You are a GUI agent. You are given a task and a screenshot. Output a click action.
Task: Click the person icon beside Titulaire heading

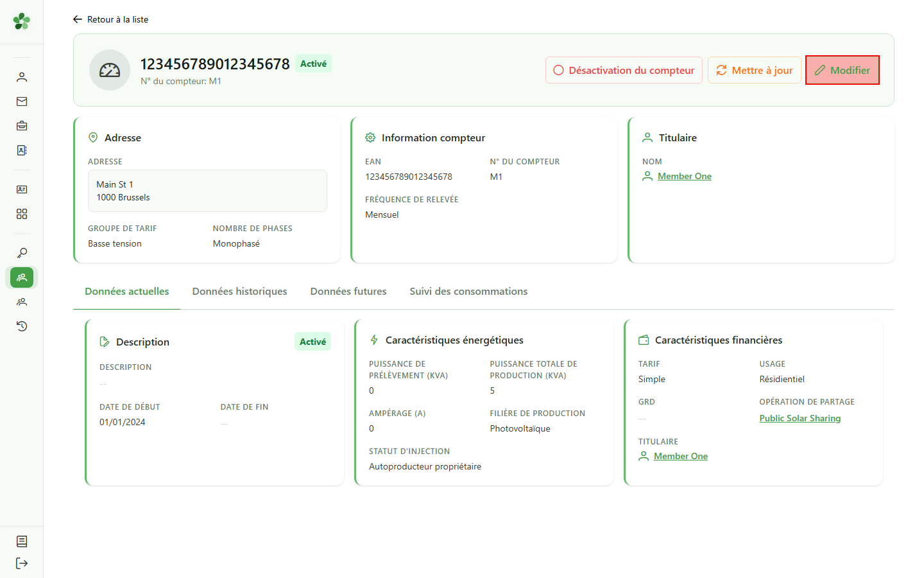point(647,137)
